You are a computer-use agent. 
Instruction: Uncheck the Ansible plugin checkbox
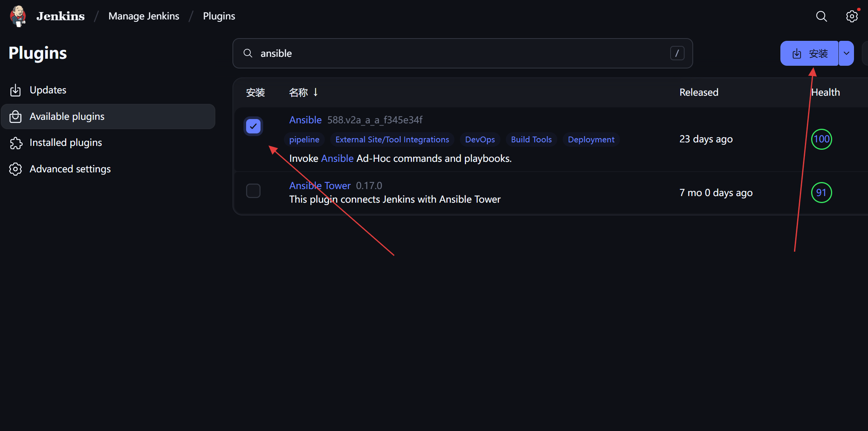(253, 126)
